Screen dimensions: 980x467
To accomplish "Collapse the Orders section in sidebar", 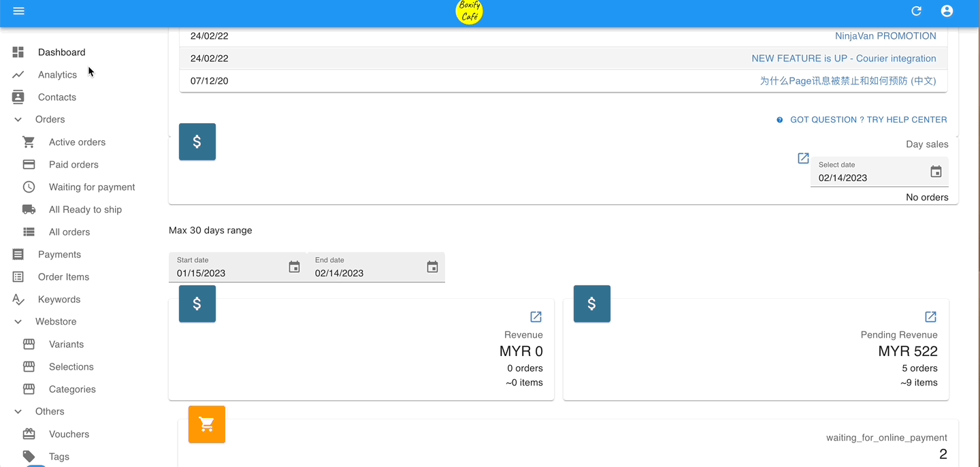I will click(x=18, y=120).
